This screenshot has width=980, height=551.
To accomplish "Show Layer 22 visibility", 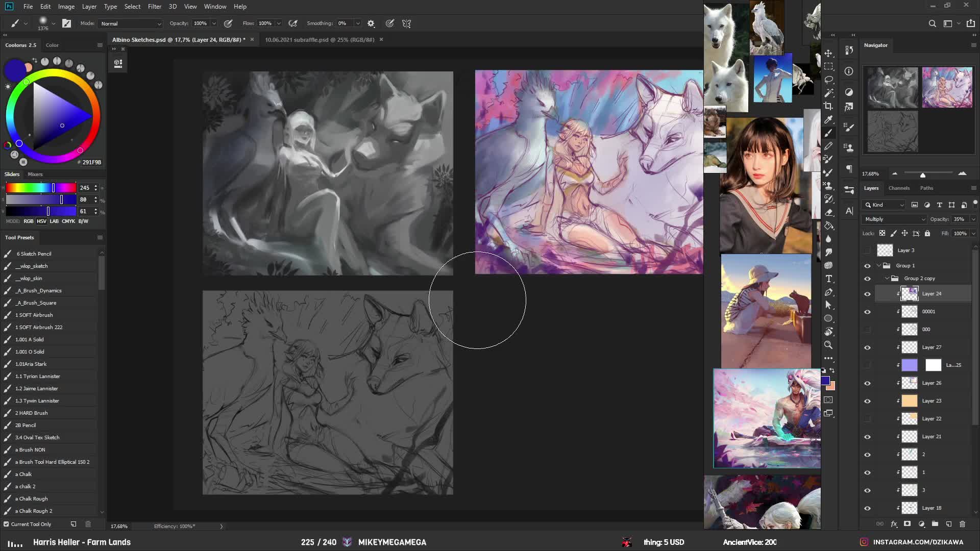I will coord(867,419).
